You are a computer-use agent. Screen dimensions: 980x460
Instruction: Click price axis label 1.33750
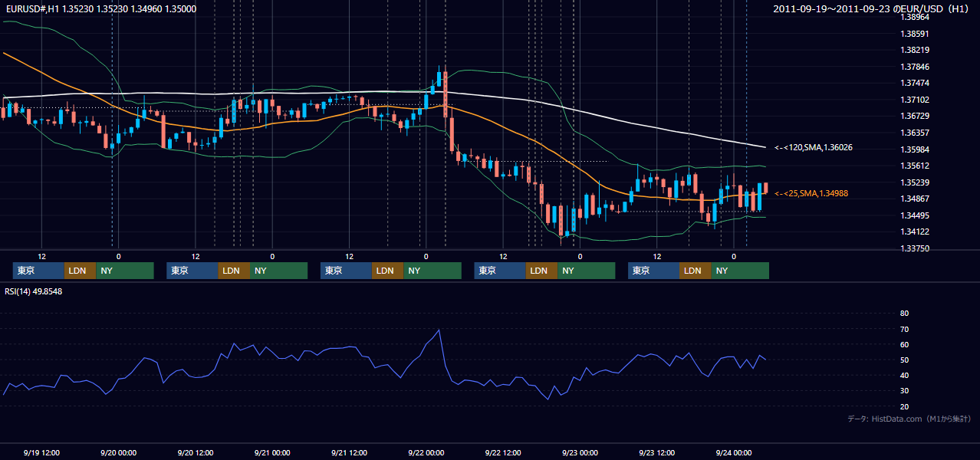[x=916, y=248]
